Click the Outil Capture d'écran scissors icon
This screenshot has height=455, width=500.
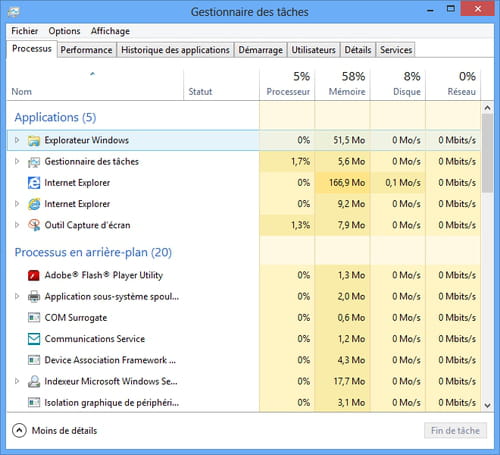(x=34, y=225)
